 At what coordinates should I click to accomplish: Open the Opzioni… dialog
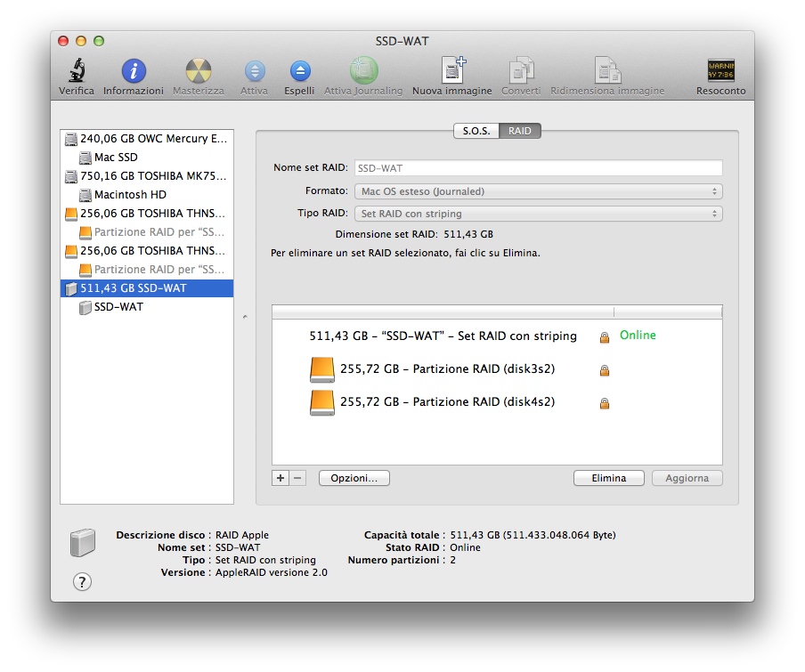click(x=354, y=478)
